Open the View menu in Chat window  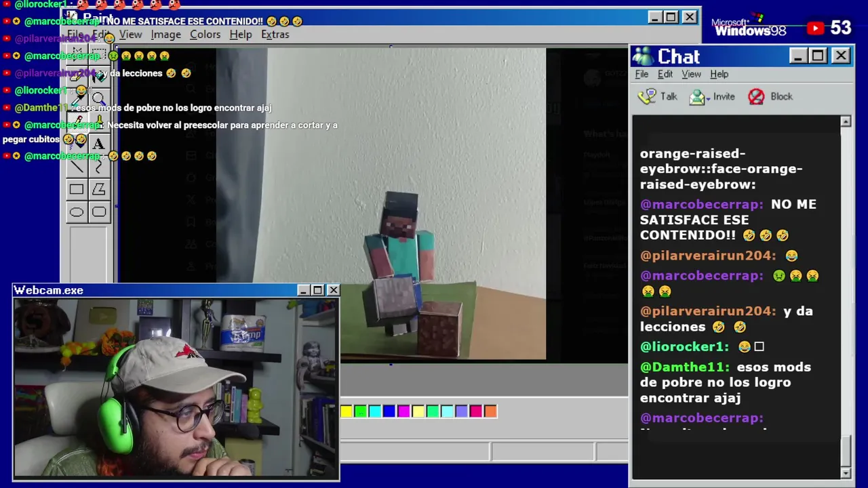pos(691,74)
